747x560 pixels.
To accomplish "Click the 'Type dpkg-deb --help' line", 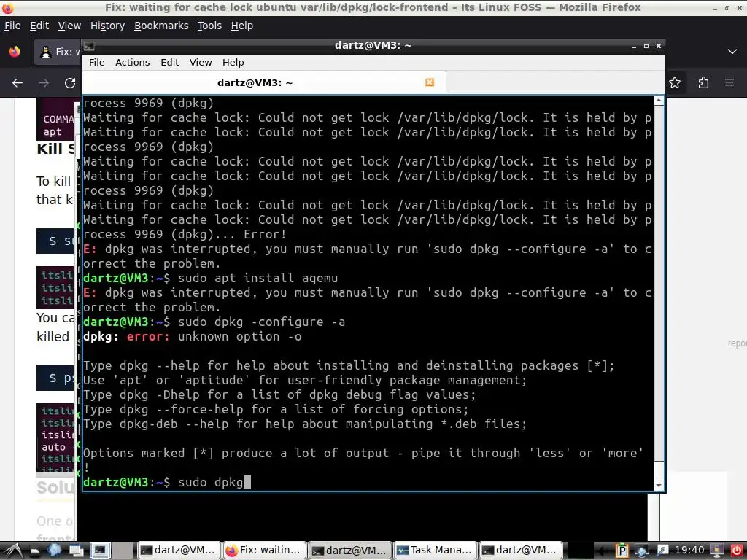I will 305,424.
